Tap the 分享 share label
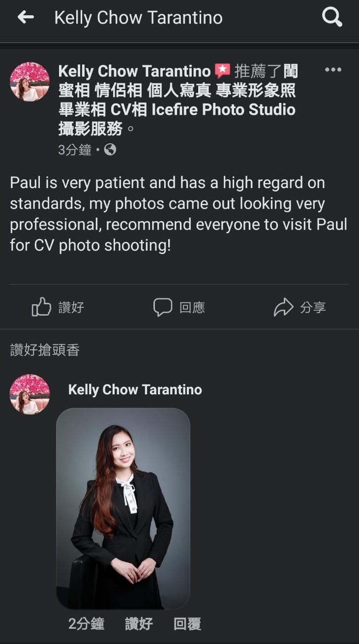 pyautogui.click(x=313, y=308)
